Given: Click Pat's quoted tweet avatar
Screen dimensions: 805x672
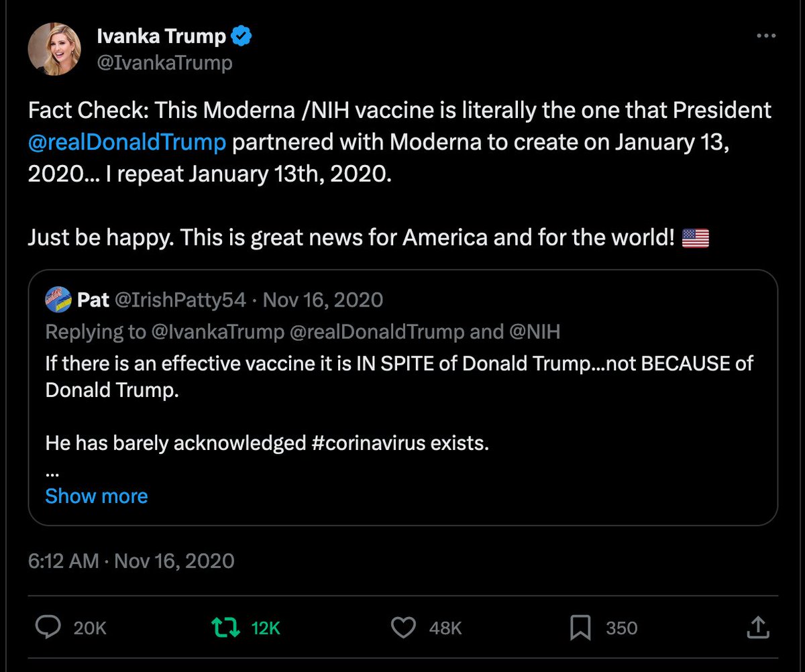Looking at the screenshot, I should pyautogui.click(x=59, y=300).
